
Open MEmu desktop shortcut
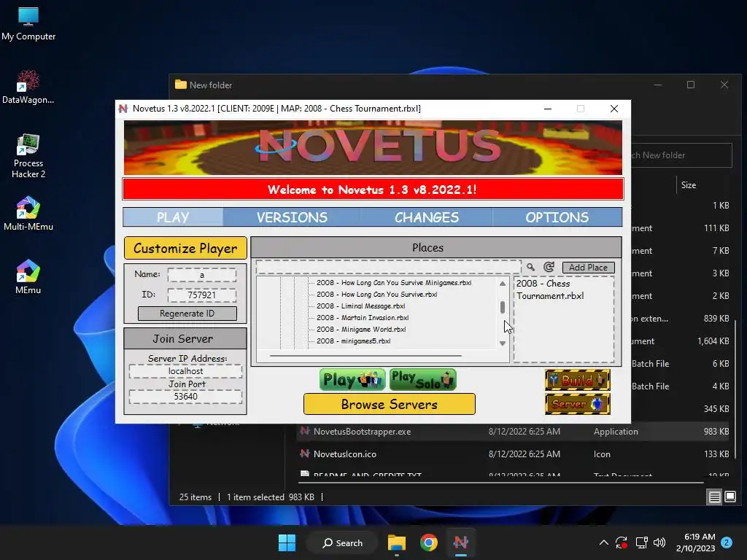point(28,277)
